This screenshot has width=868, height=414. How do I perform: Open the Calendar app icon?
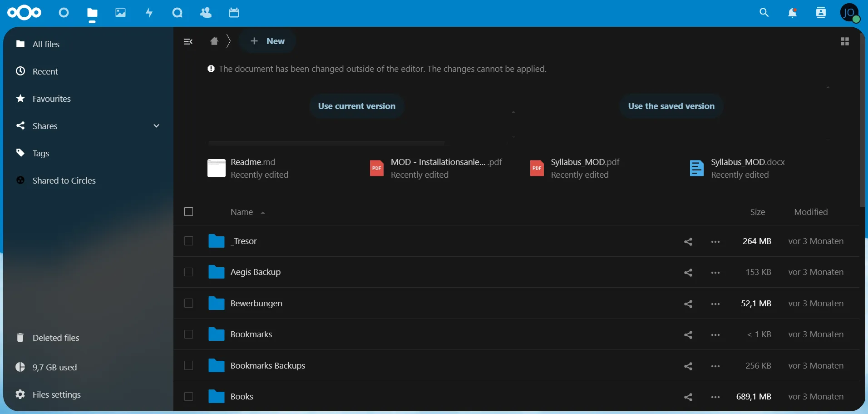pyautogui.click(x=235, y=13)
